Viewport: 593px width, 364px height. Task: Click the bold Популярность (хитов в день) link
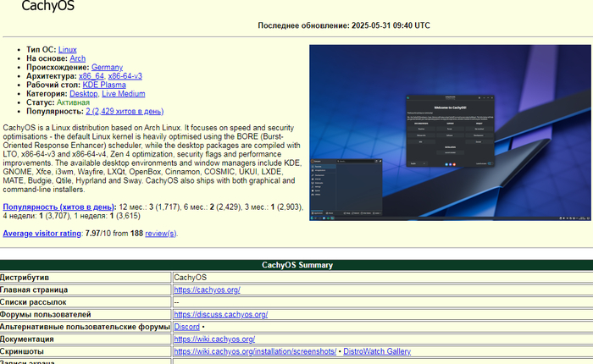tap(59, 207)
